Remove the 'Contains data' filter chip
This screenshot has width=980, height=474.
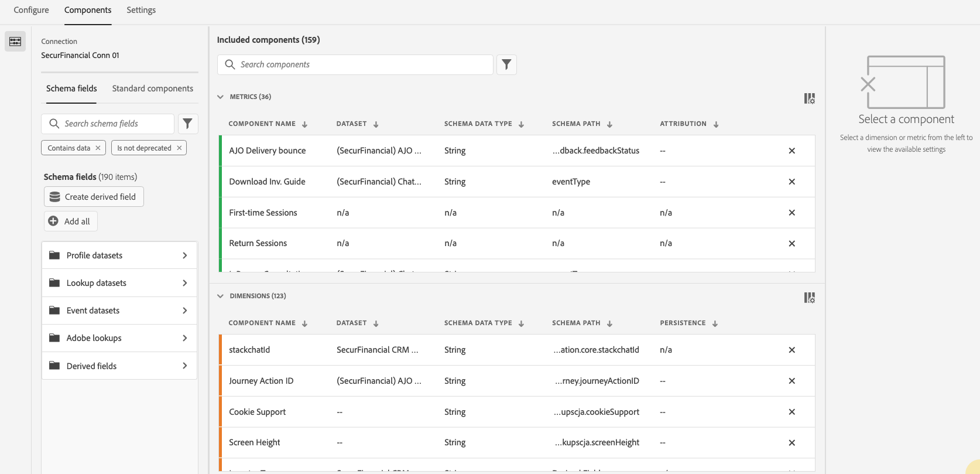click(98, 148)
